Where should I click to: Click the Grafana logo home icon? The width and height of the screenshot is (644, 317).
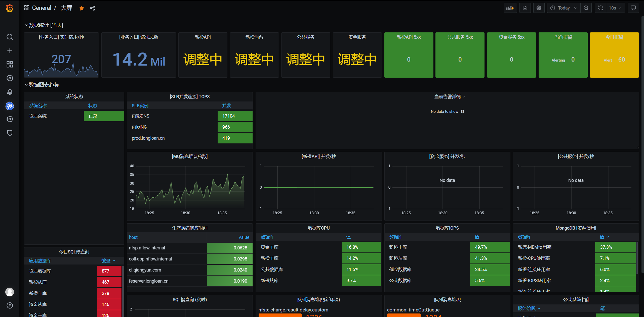coord(10,8)
